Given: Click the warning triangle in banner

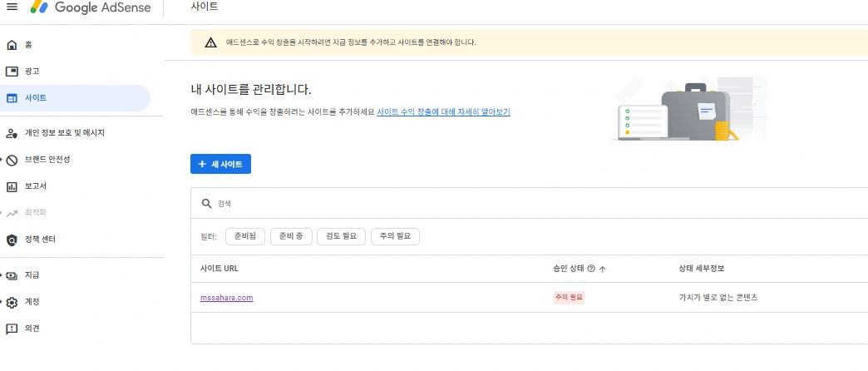Looking at the screenshot, I should tap(210, 42).
